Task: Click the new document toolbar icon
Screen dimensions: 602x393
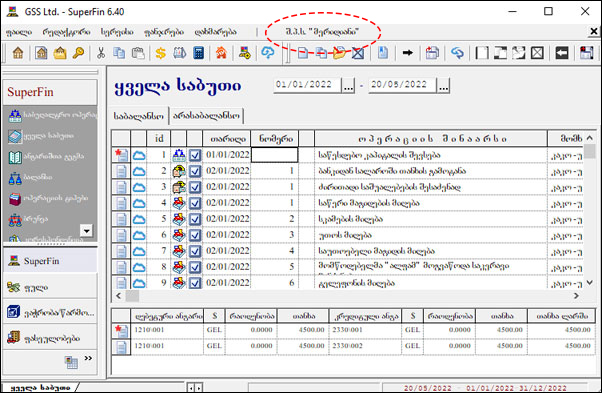Action: click(303, 53)
